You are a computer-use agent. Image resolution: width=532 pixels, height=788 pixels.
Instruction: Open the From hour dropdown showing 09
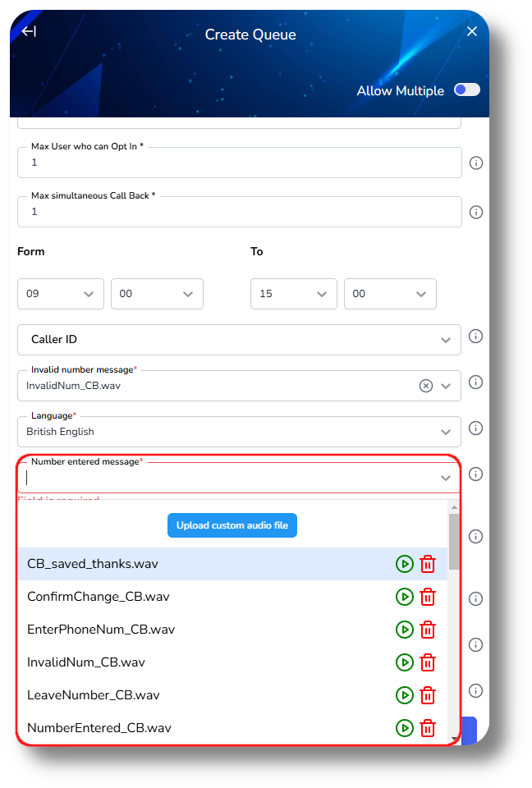tap(61, 294)
